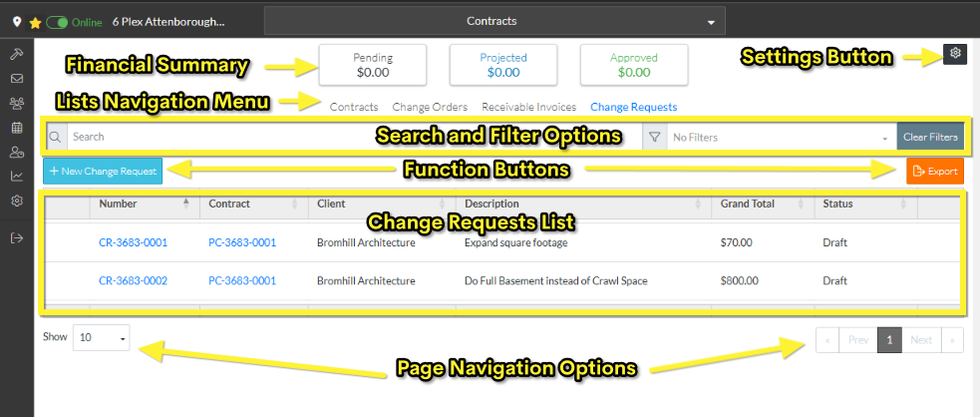Click the Prev page button
Screen dimensions: 980x417
tap(858, 340)
